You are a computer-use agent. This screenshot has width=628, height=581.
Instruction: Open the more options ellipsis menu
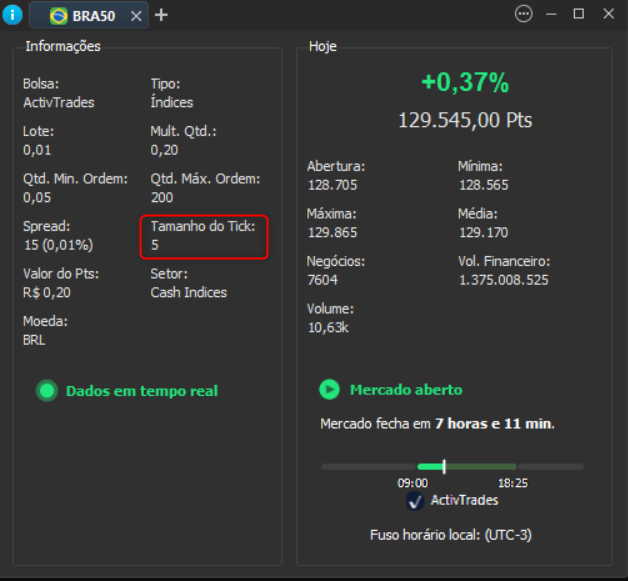click(x=524, y=14)
